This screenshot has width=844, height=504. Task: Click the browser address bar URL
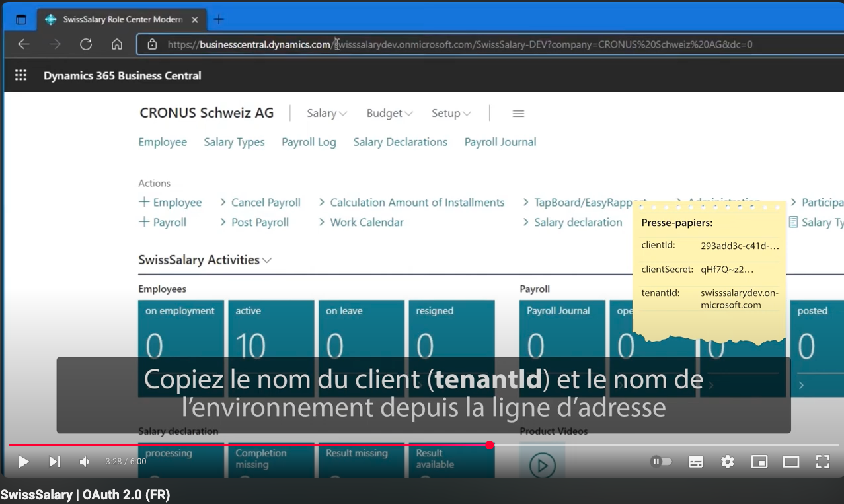point(460,44)
